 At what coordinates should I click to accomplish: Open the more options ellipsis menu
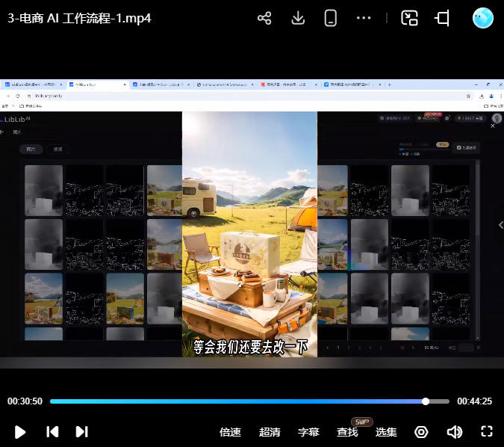point(364,18)
